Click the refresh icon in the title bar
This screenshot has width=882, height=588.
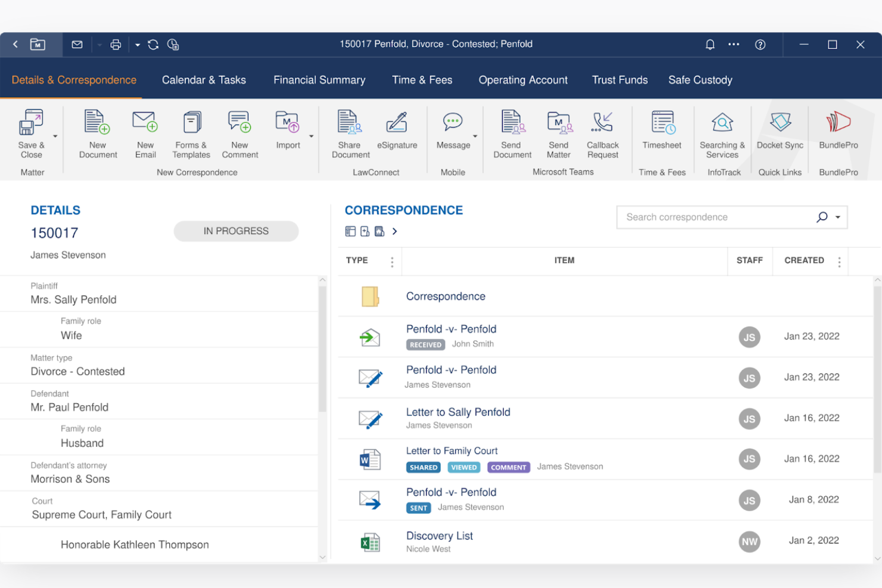[153, 44]
